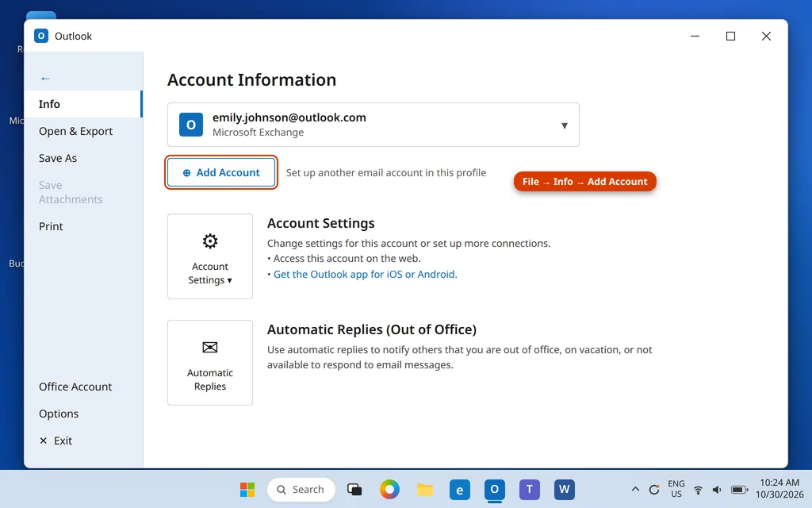Minimize the Outlook window

click(695, 36)
